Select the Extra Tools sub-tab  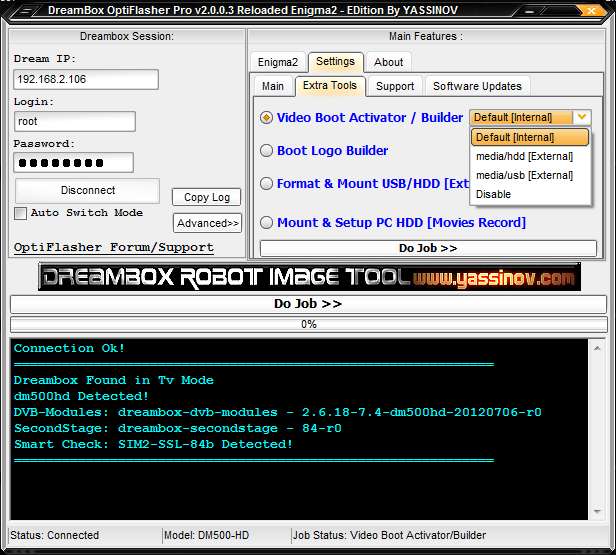tap(330, 86)
